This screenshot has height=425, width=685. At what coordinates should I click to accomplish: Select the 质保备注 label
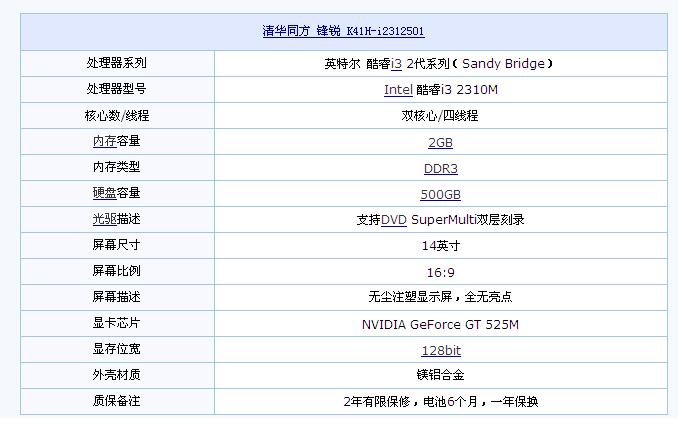116,401
